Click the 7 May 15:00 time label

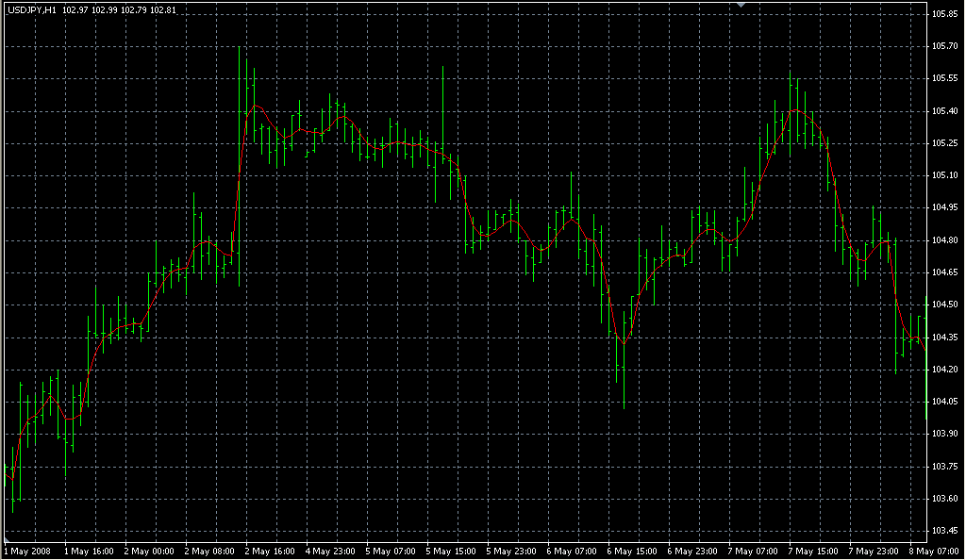[x=813, y=552]
